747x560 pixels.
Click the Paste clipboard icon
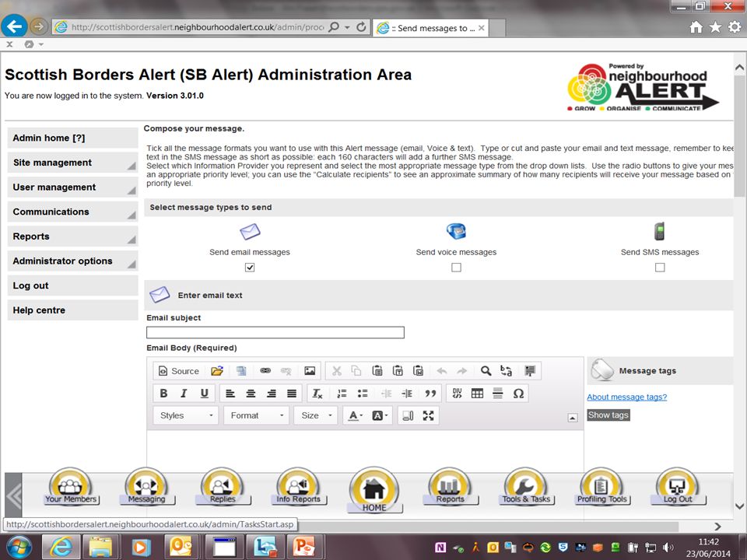click(377, 370)
